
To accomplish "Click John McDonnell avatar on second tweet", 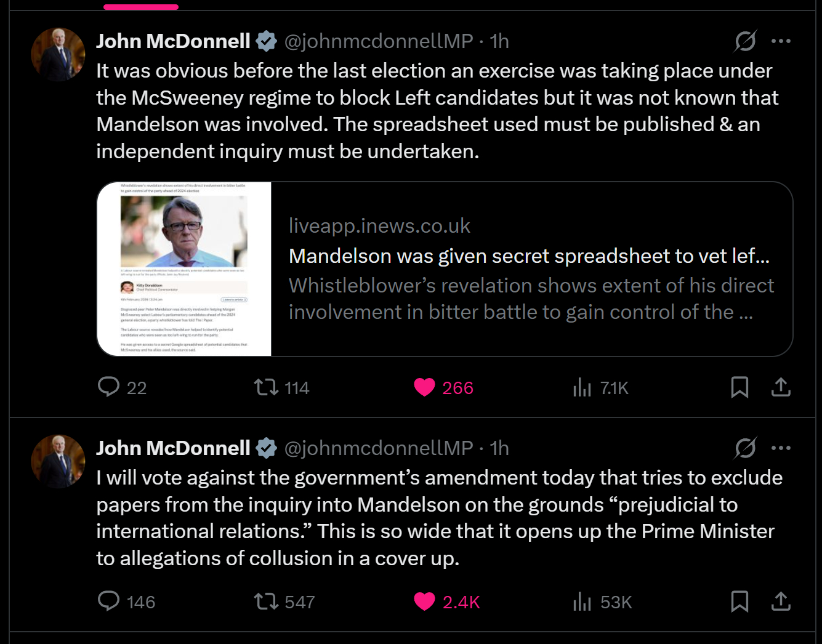I will (58, 461).
